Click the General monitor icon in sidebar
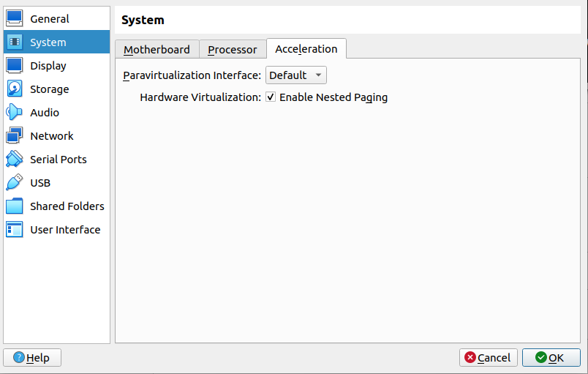Image resolution: width=588 pixels, height=374 pixels. 15,19
